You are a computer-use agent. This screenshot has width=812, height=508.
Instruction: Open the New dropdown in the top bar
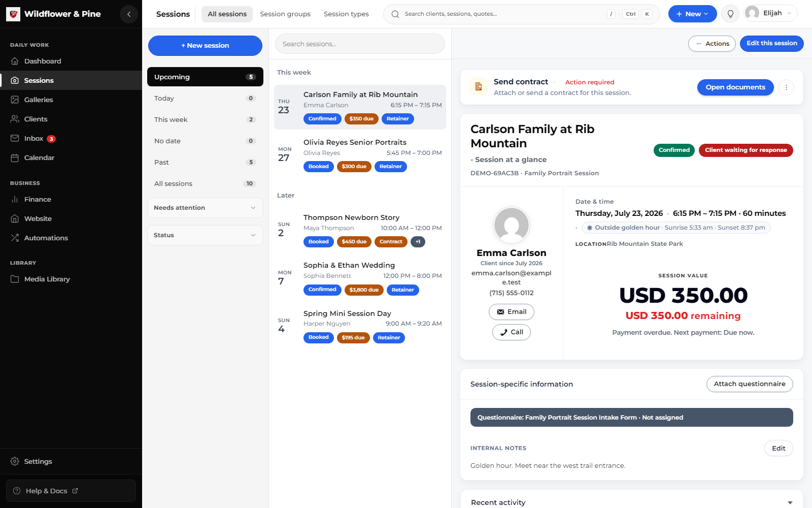pyautogui.click(x=692, y=14)
